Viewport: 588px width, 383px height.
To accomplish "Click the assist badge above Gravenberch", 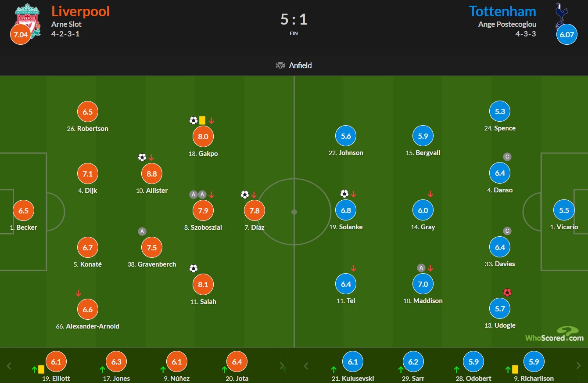I will [142, 231].
